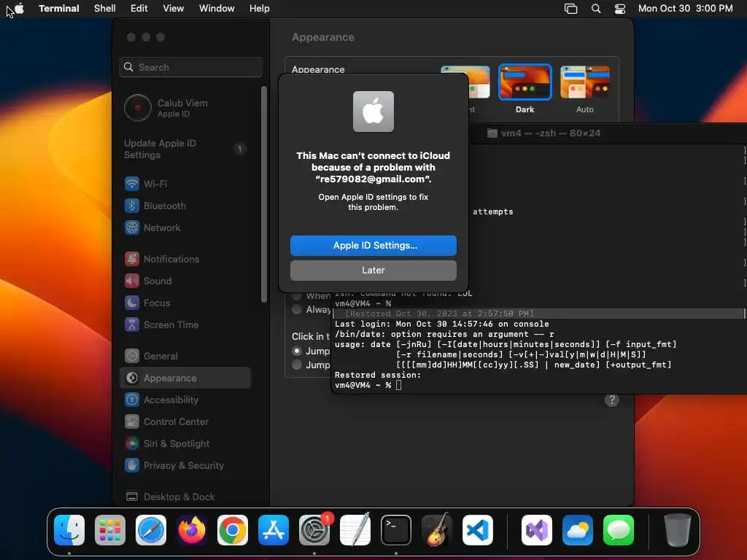This screenshot has height=560, width=747.
Task: Open the Desktop & Dock icon
Action: pyautogui.click(x=132, y=497)
